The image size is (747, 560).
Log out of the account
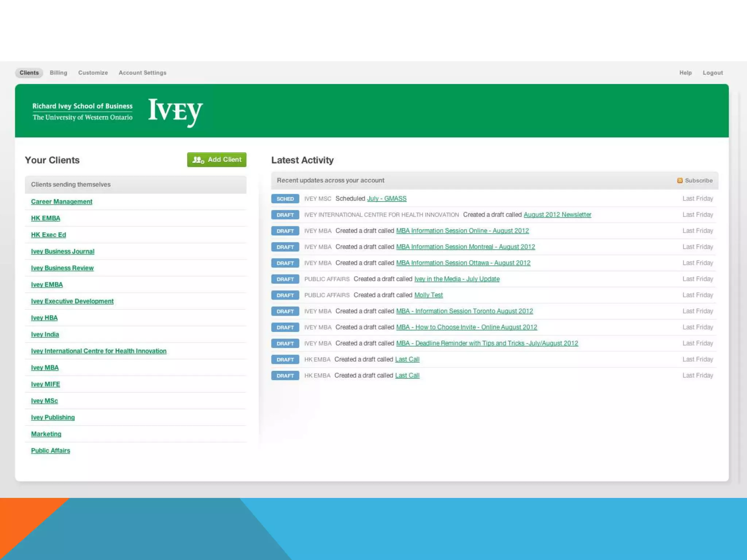pos(713,73)
